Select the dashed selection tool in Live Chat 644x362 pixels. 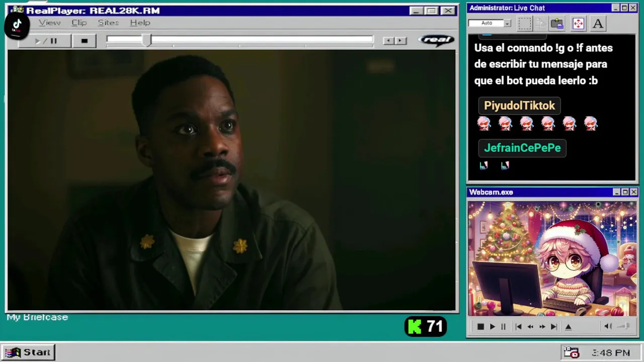525,23
